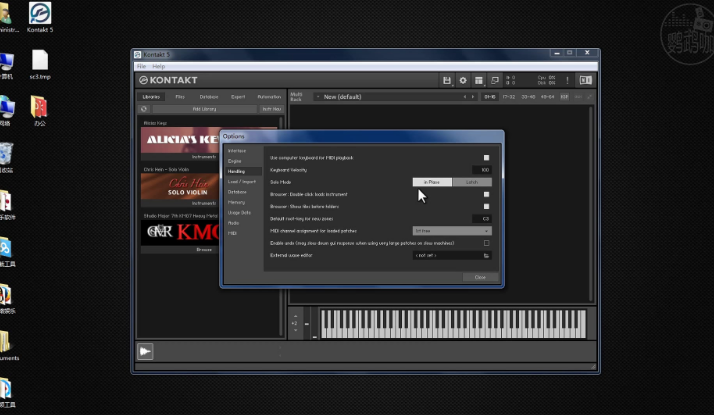Open the 办公 folder icon on desktop
Viewport: 714px width, 415px height.
pos(39,111)
